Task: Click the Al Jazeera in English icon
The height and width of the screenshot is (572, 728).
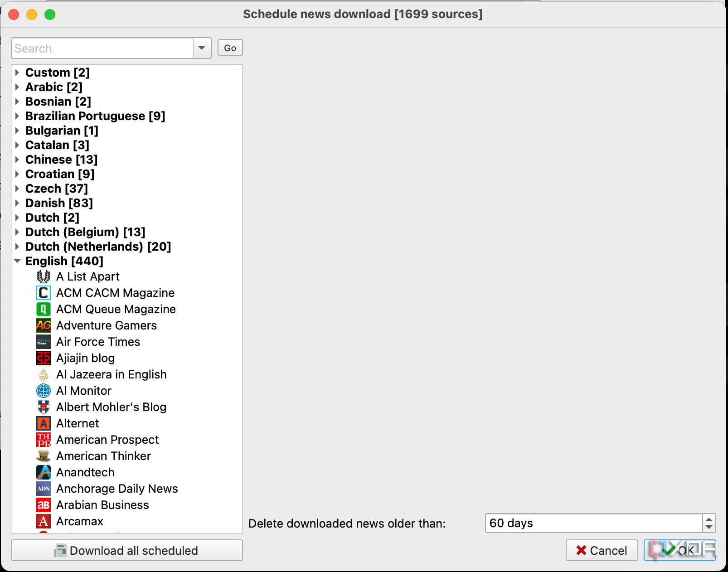Action: tap(44, 374)
